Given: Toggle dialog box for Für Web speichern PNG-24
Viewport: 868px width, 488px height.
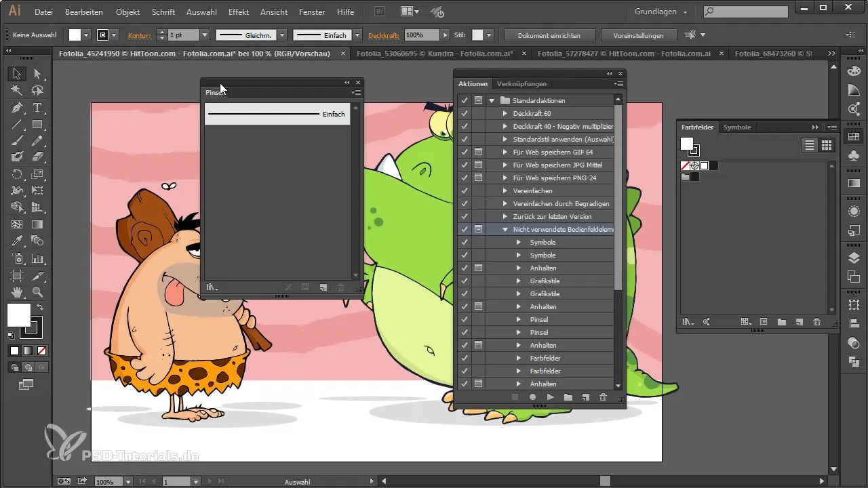Looking at the screenshot, I should (x=478, y=178).
